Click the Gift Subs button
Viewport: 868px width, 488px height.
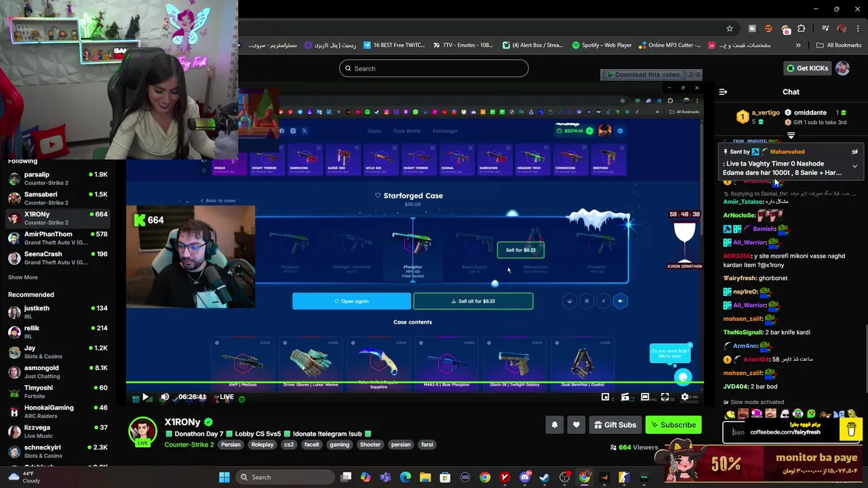coord(615,425)
